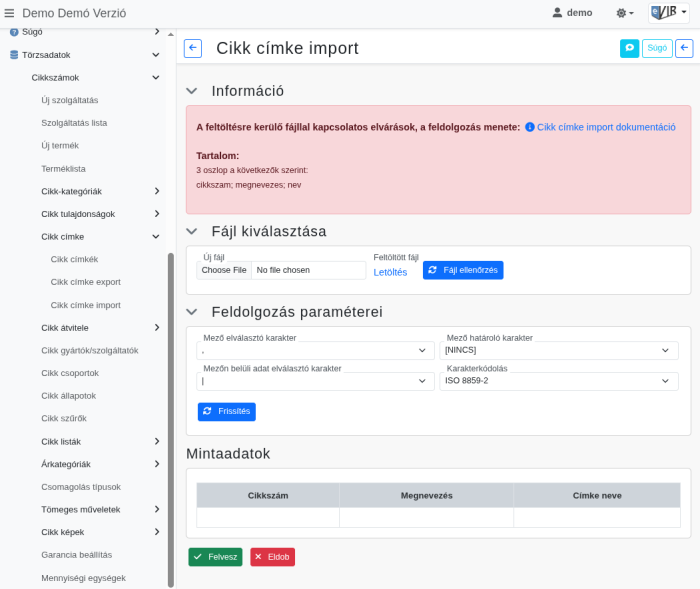Screen dimensions: 700x589
Task: Open the Mező határoló karakter dropdown
Action: [x=558, y=350]
